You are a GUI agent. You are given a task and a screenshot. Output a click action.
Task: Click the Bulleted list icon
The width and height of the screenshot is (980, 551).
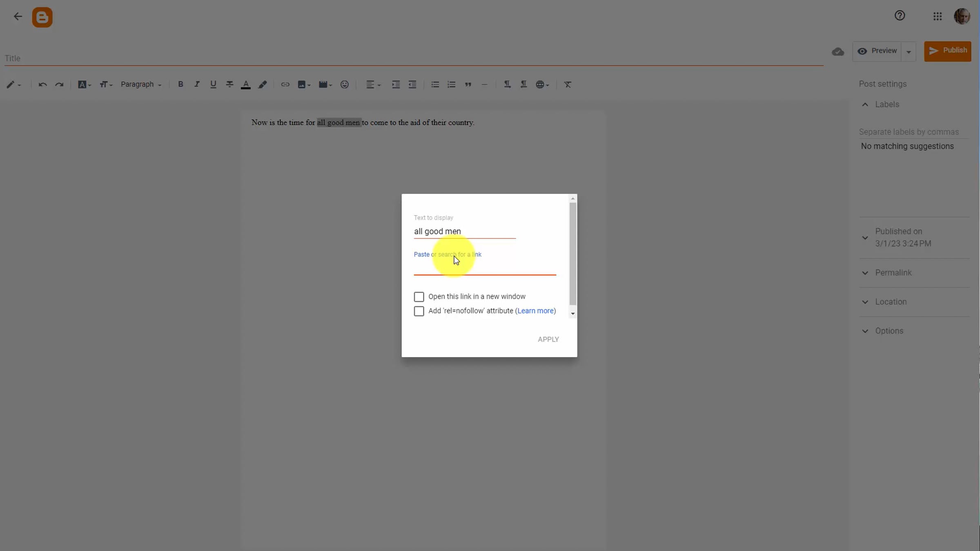[435, 84]
